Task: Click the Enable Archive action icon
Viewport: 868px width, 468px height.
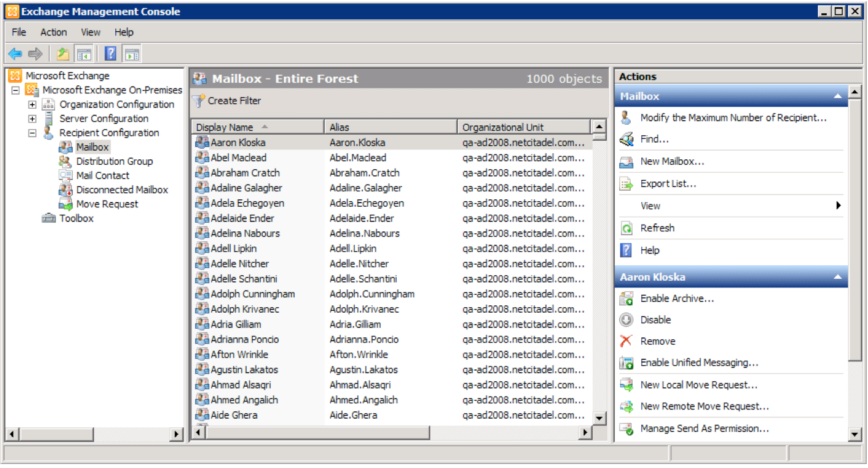Action: [x=626, y=299]
